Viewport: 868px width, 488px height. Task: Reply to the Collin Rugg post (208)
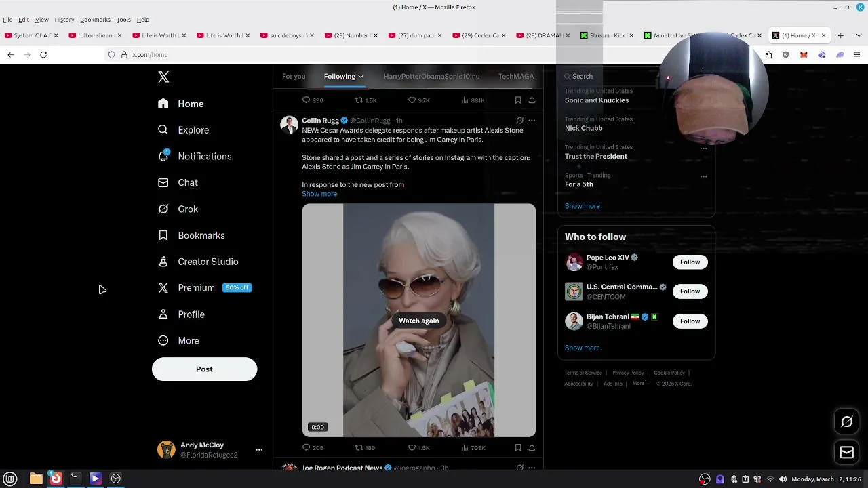[x=313, y=448]
